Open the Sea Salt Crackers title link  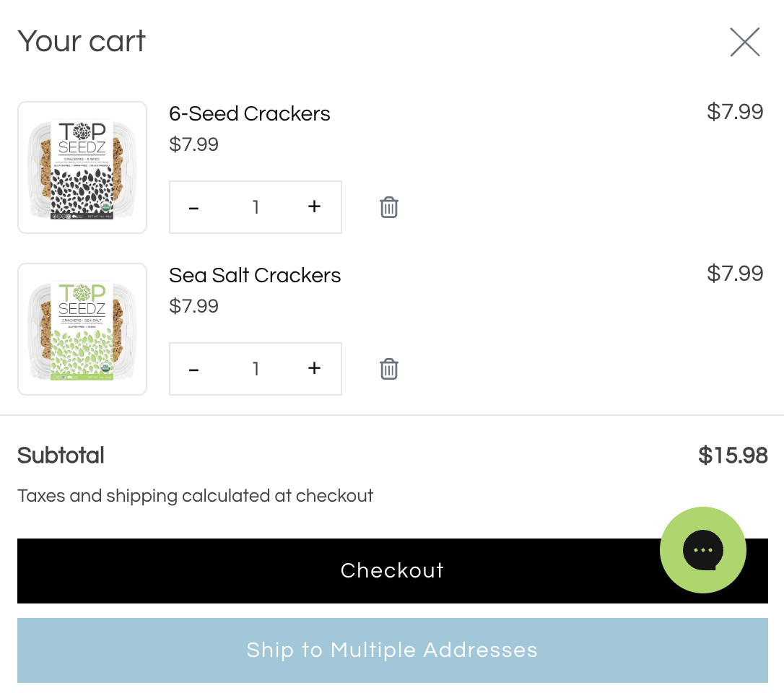tap(254, 275)
